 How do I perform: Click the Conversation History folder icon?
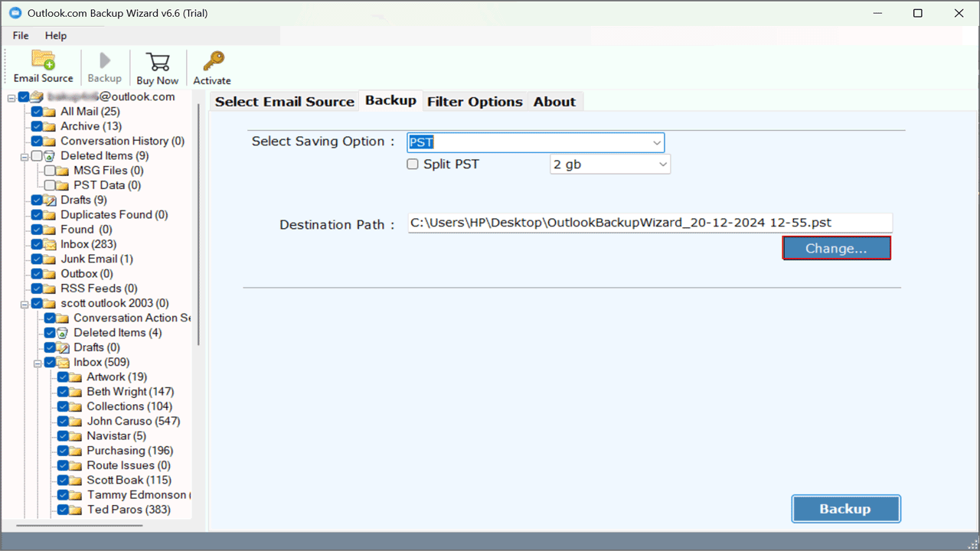50,142
